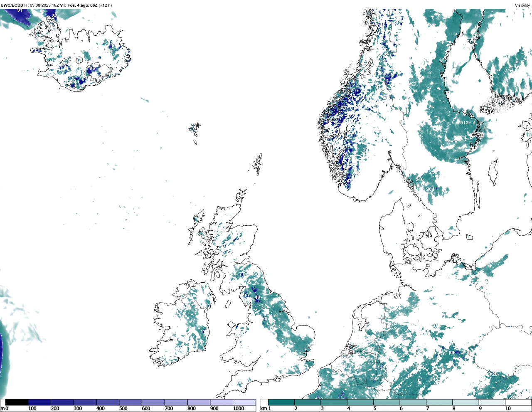532x412 pixels.
Task: Select the 100–200 m dark navy legend swatch
Action: 39,402
